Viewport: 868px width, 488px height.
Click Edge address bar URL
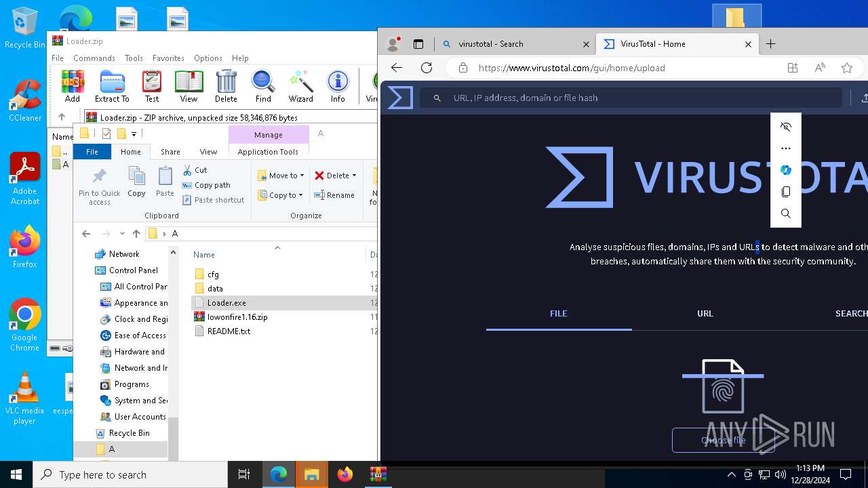coord(572,68)
